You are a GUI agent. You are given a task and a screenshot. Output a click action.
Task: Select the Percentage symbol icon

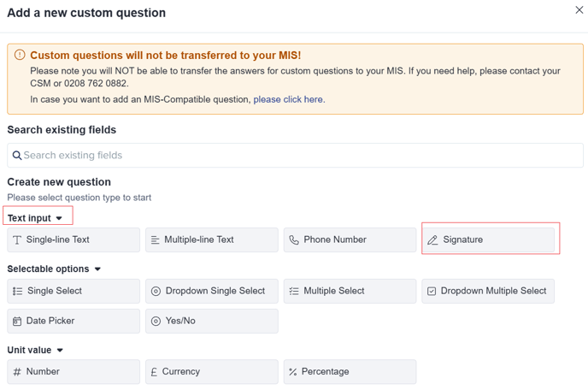point(293,372)
